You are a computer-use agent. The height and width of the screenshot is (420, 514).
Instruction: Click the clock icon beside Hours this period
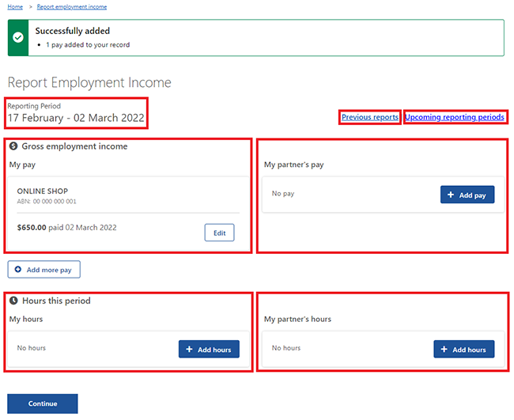(13, 301)
